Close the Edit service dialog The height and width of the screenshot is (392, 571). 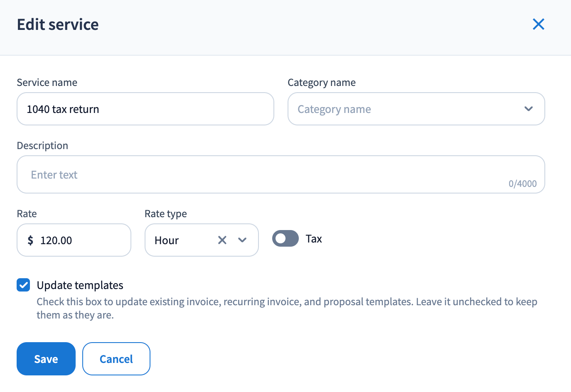click(538, 24)
